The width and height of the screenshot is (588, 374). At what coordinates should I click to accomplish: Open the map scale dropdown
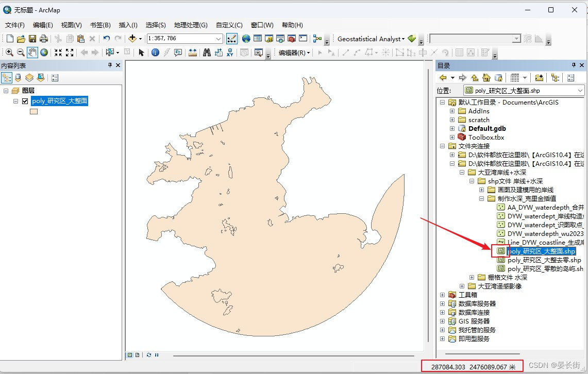(219, 39)
